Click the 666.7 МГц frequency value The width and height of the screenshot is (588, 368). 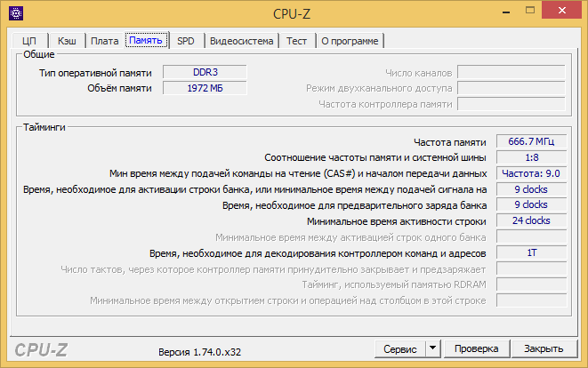point(531,141)
